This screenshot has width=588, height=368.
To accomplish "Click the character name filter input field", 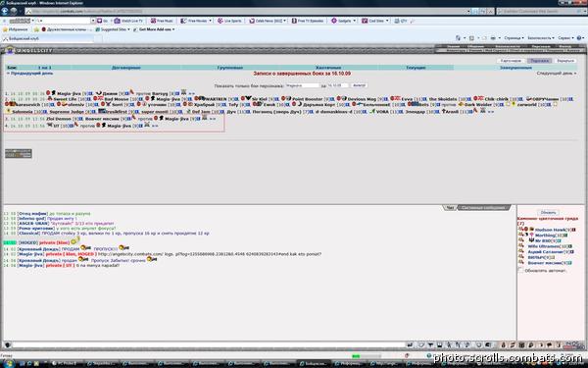I will 302,85.
